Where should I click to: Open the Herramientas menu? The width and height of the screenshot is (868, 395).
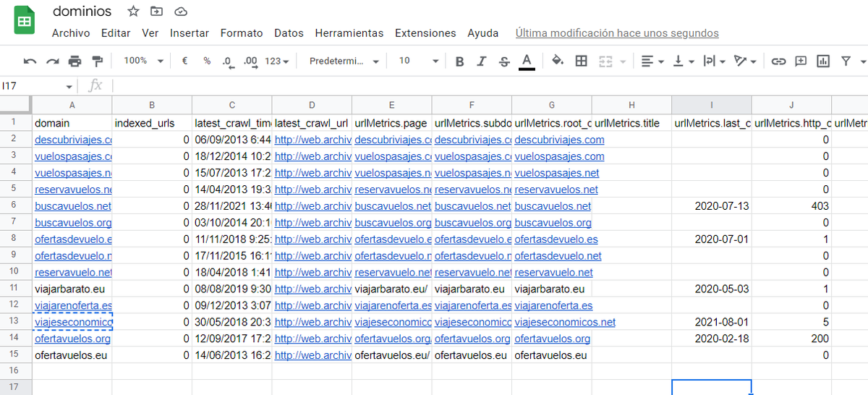[349, 33]
